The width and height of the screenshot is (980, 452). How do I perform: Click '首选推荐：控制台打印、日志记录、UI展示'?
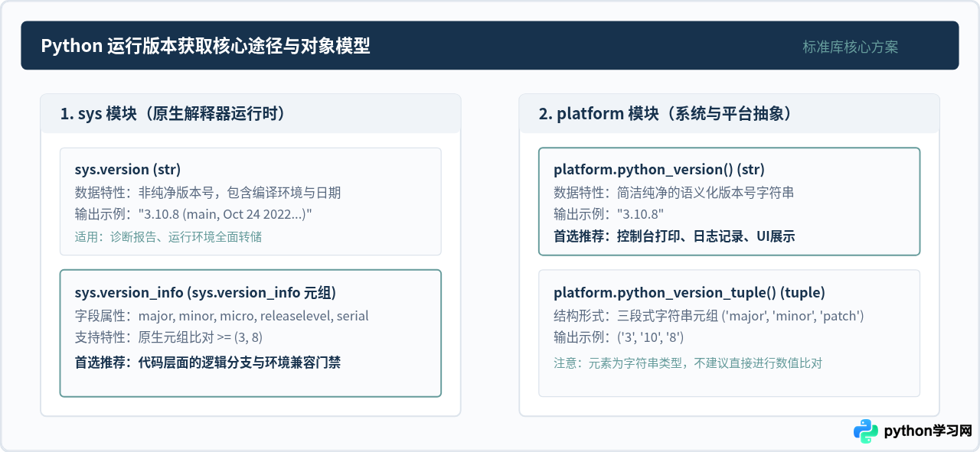click(674, 236)
